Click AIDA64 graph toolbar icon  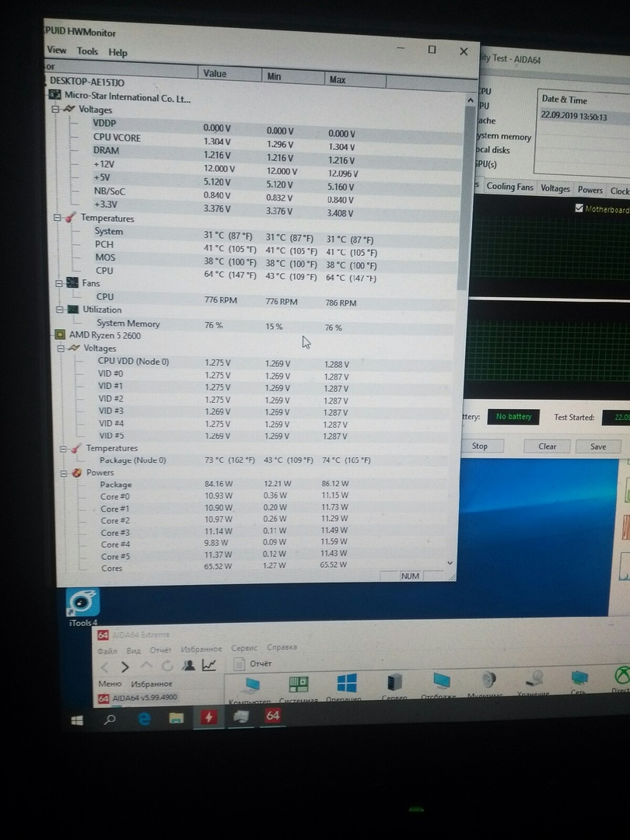coord(209,665)
